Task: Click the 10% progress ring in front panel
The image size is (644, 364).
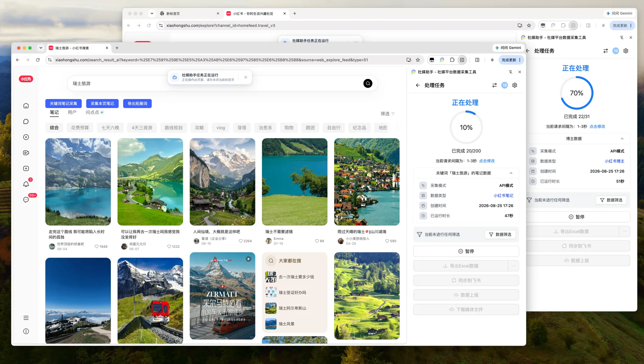Action: pos(466,128)
